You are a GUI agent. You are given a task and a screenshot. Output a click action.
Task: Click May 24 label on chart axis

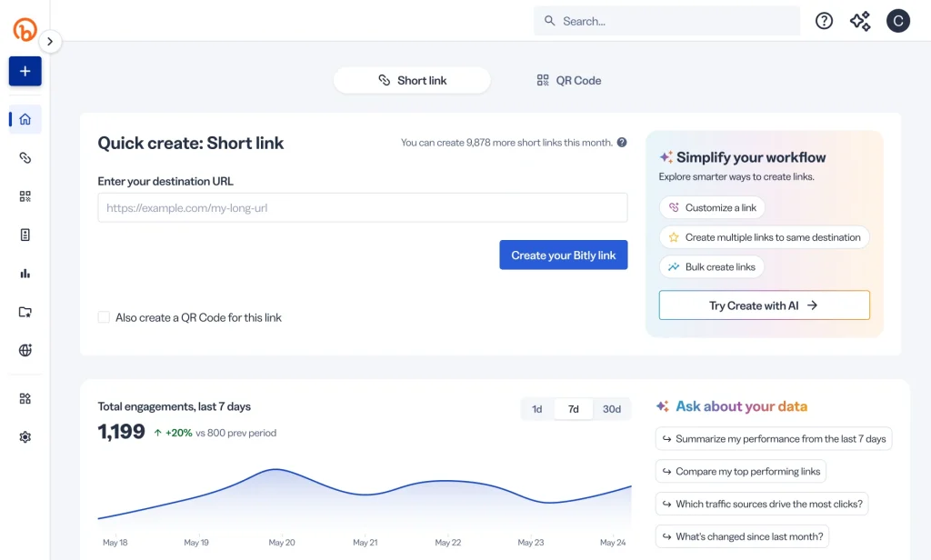(x=613, y=542)
